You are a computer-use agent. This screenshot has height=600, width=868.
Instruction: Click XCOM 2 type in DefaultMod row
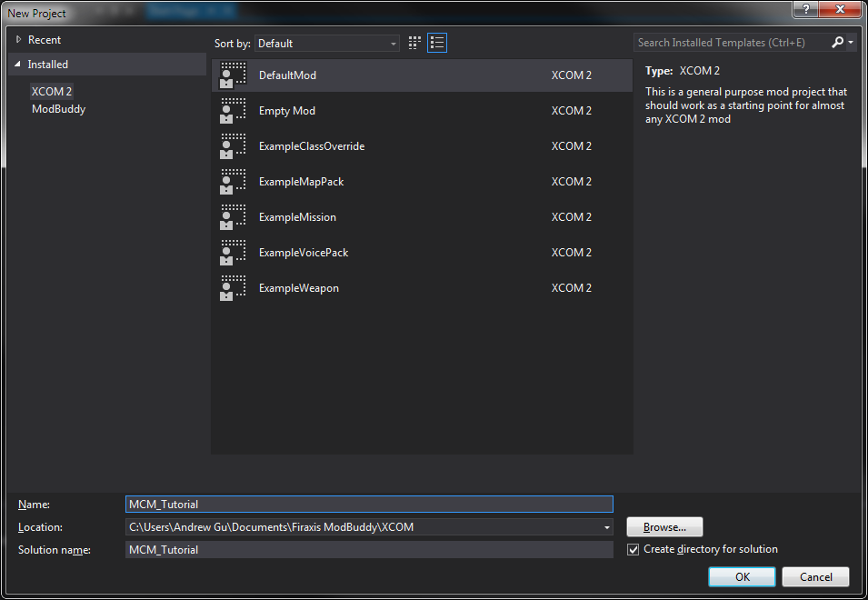[x=572, y=75]
